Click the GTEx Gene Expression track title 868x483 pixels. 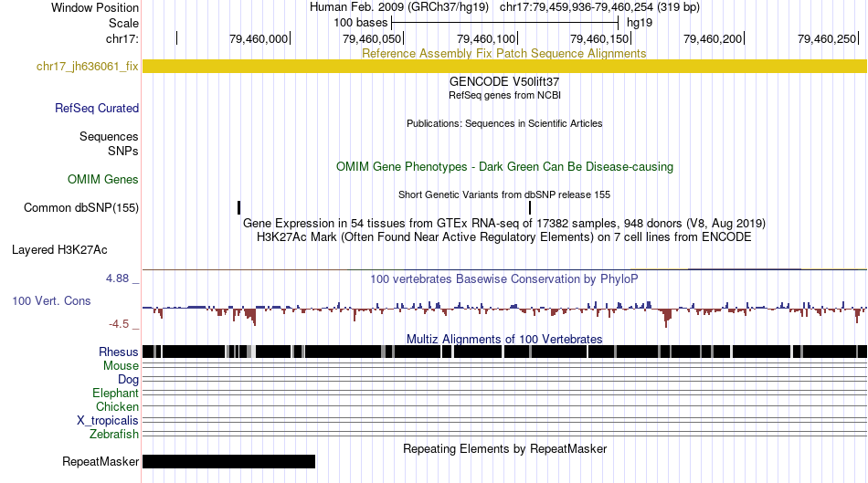(503, 224)
